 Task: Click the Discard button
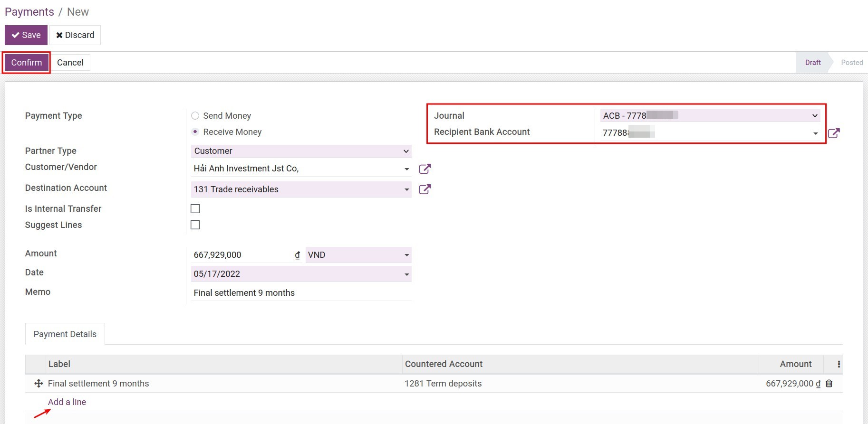(x=75, y=35)
